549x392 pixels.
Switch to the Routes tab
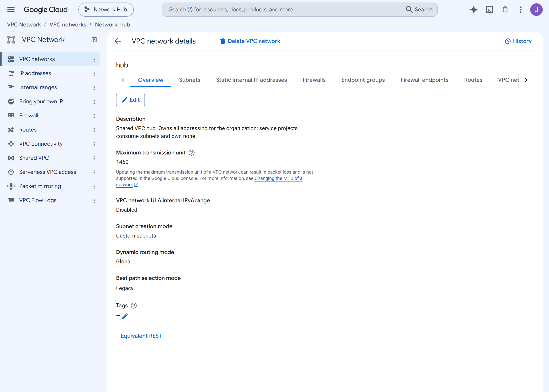[473, 80]
